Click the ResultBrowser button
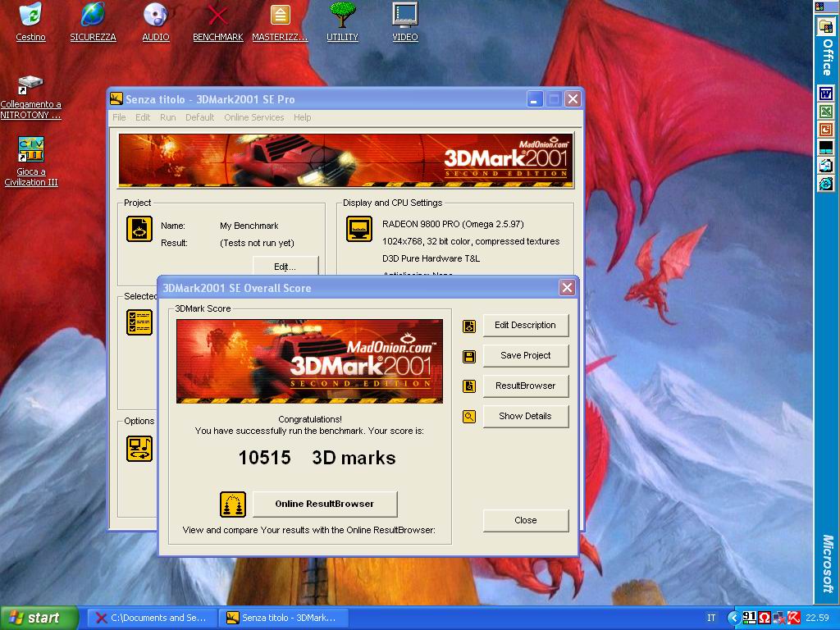The width and height of the screenshot is (840, 630). 526,386
